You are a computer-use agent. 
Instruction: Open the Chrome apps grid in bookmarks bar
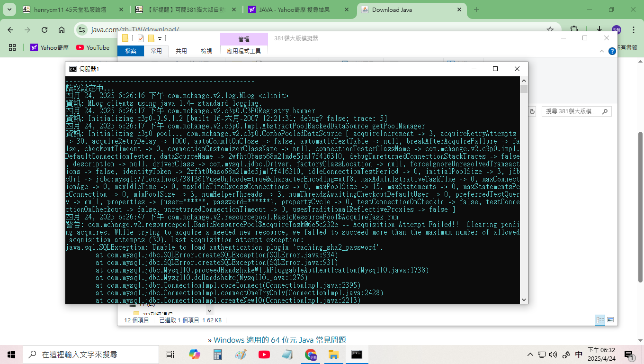point(12,47)
